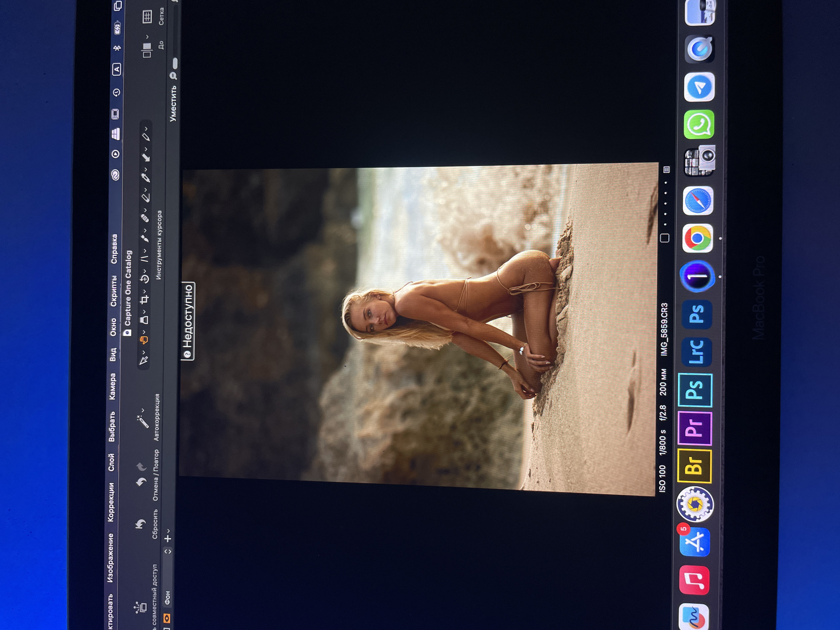The height and width of the screenshot is (630, 840).
Task: Open the Слой menu
Action: (x=111, y=462)
